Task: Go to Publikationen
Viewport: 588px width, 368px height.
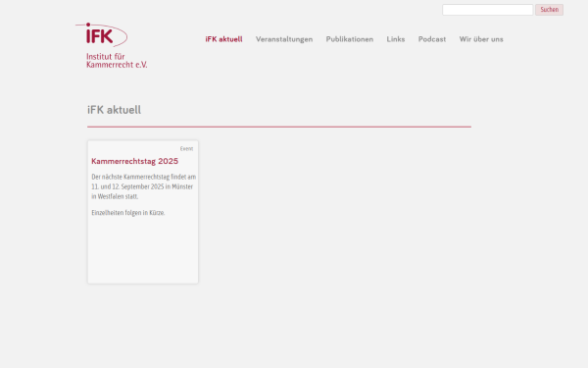Action: pos(350,39)
